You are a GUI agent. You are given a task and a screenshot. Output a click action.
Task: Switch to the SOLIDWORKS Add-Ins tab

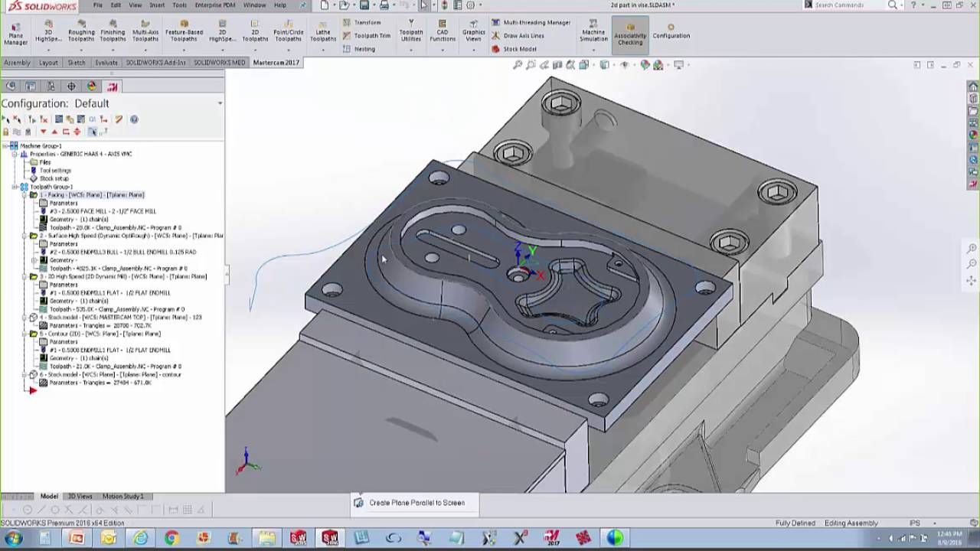(x=155, y=63)
